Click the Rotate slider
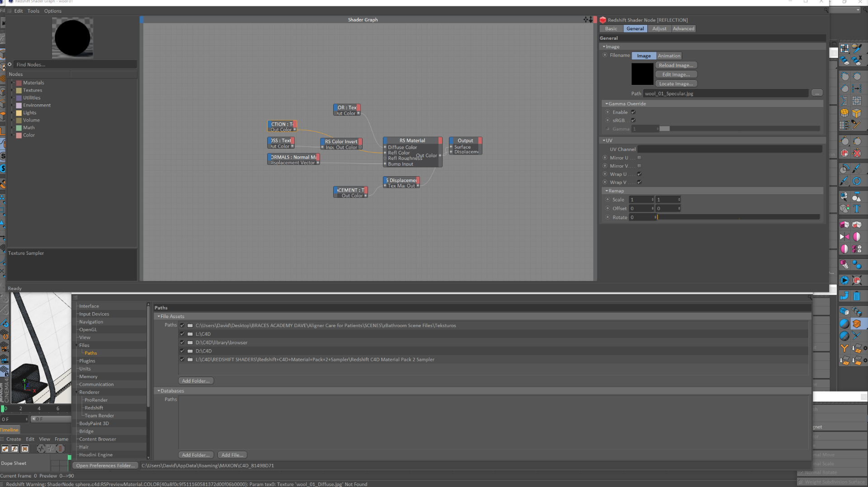Image resolution: width=868 pixels, height=487 pixels. point(739,217)
